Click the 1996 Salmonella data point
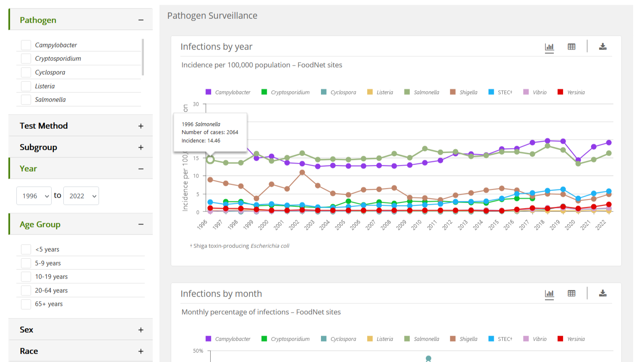644x362 pixels. [x=211, y=159]
